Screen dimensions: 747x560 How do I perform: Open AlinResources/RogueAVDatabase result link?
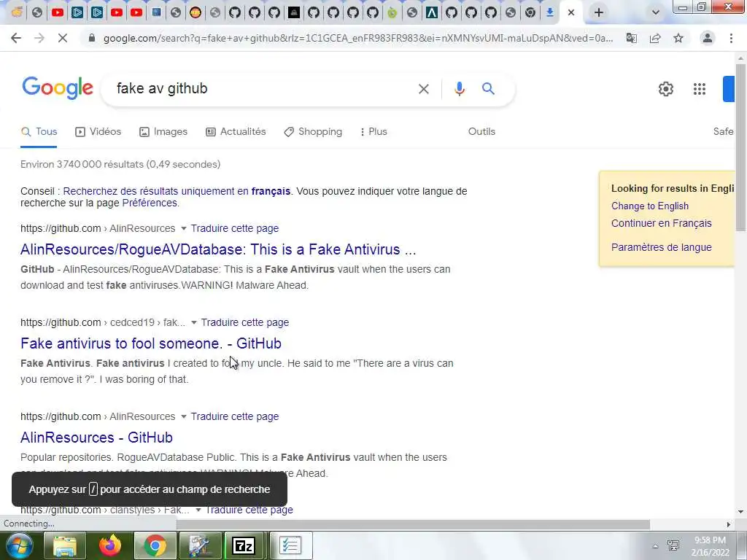tap(218, 249)
